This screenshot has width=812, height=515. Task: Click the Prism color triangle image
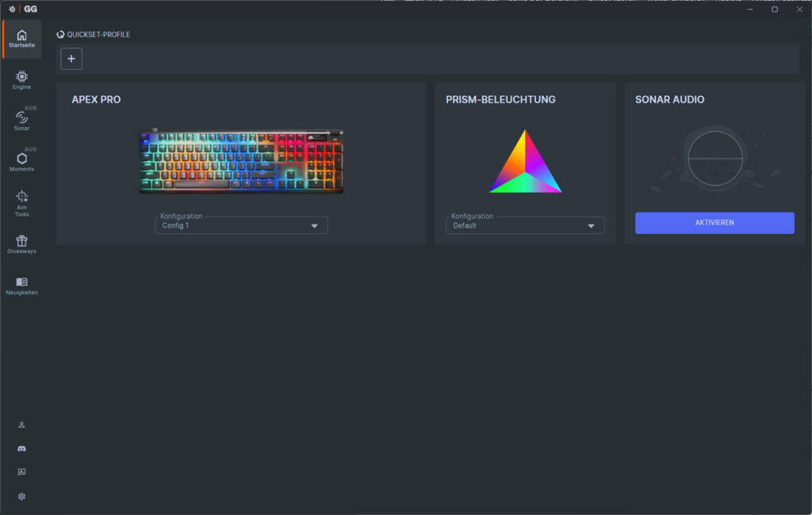pyautogui.click(x=525, y=161)
